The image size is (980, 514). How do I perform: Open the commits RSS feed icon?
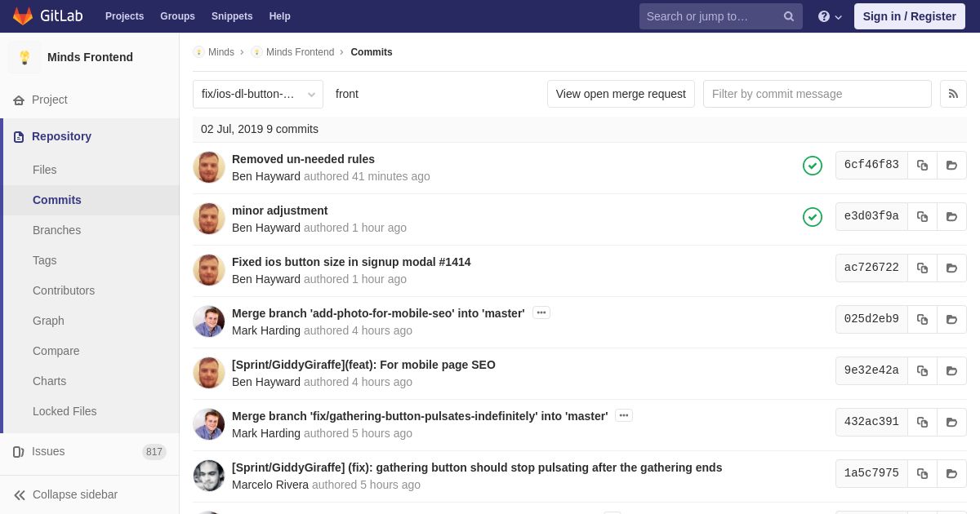[x=953, y=94]
